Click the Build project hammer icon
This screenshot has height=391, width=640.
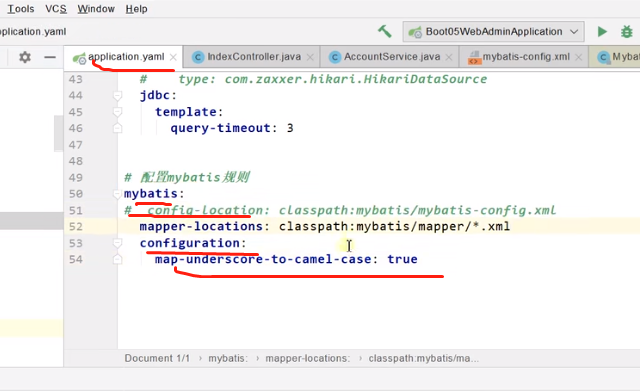(x=384, y=31)
